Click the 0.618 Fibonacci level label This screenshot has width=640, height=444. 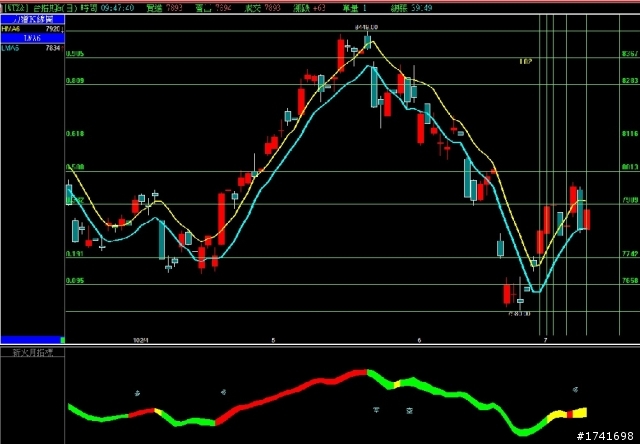pyautogui.click(x=75, y=133)
